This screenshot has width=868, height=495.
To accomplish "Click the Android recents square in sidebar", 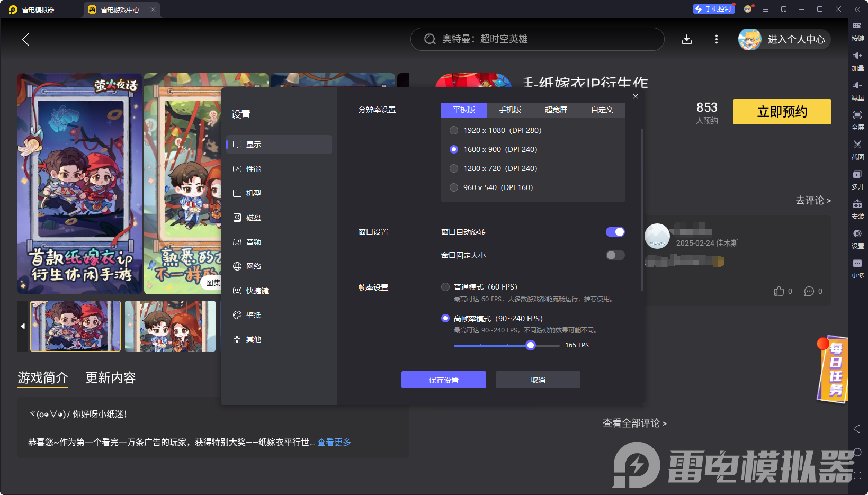I will click(x=857, y=475).
